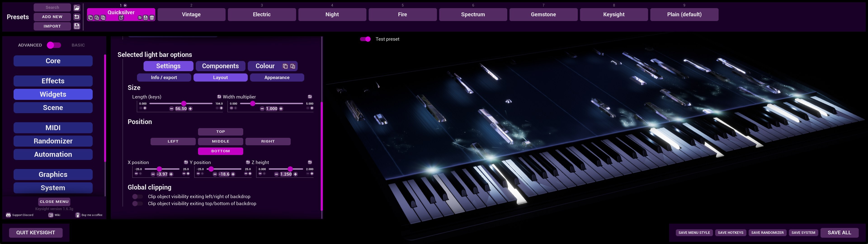Viewport: 868px width, 244px height.
Task: Click the export icon on Quicksilver preset
Action: tap(121, 18)
